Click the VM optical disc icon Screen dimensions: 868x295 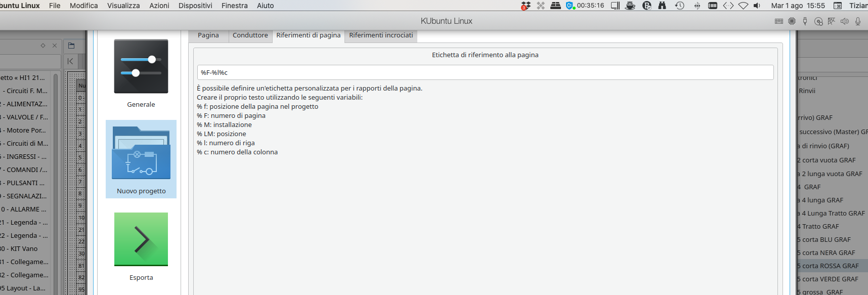coord(818,21)
